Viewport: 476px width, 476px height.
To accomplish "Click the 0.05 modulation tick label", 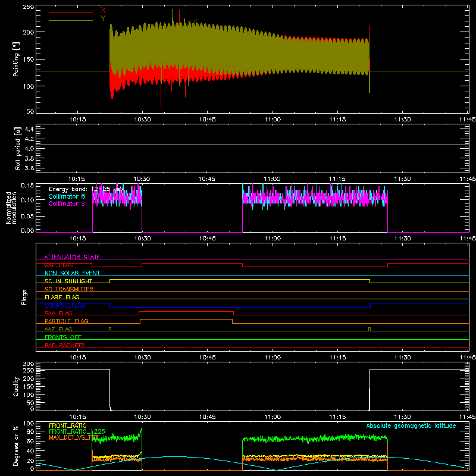I will [x=27, y=216].
